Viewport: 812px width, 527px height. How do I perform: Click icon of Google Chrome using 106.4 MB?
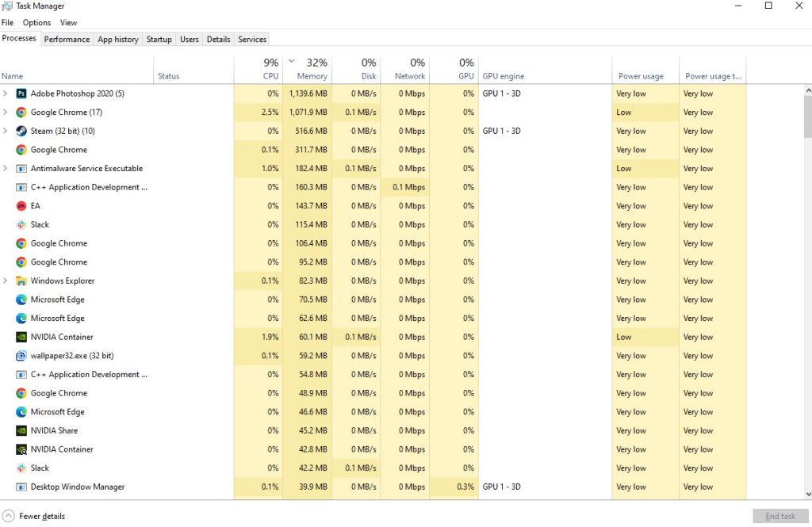click(x=21, y=243)
